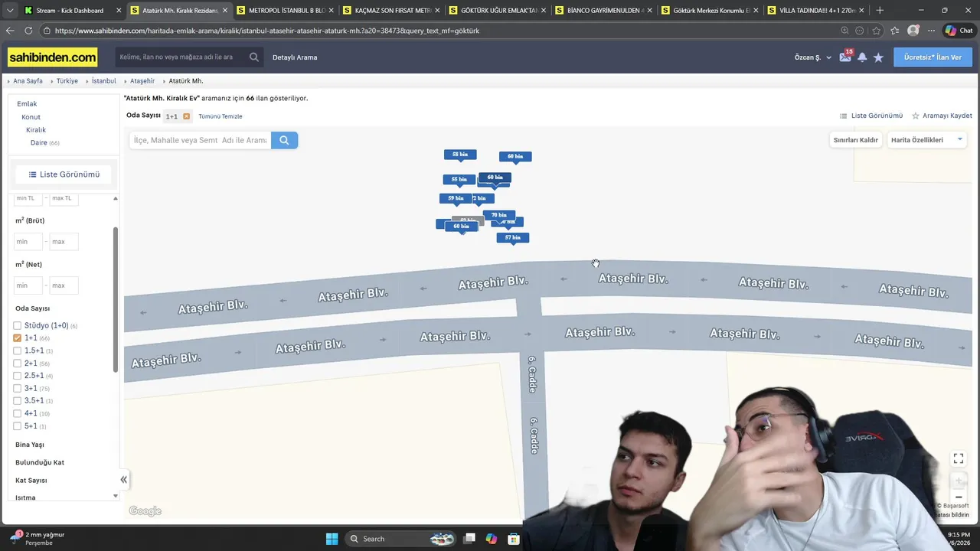Expand the Bulunduğu Kat filter
The width and height of the screenshot is (980, 551).
[x=40, y=462]
